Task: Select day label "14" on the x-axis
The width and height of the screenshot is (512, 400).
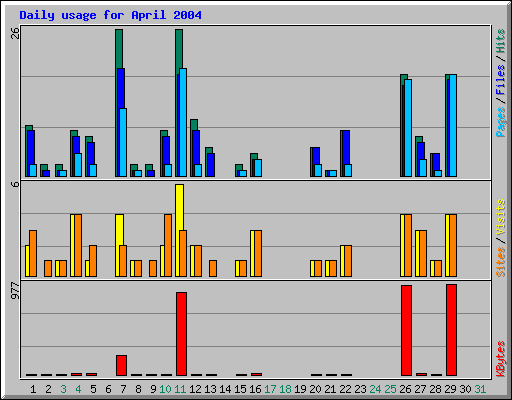Action: coord(225,389)
